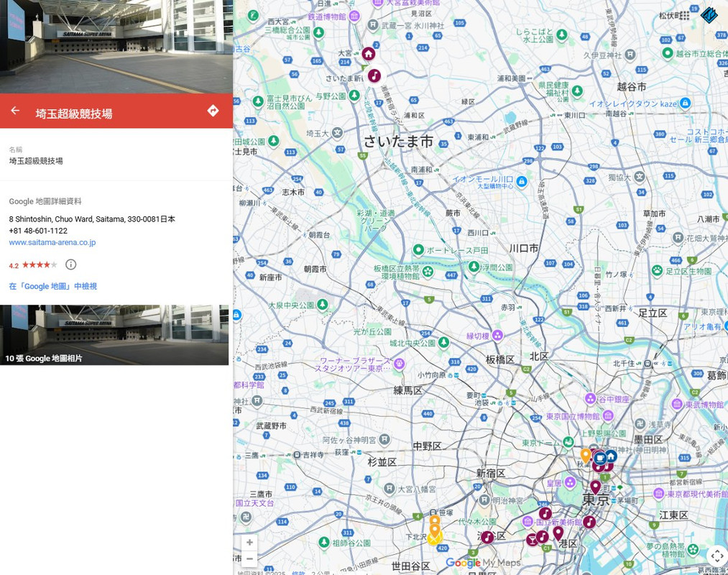
Task: Open 在「Google 地圖」中檢視 link
Action: point(53,286)
